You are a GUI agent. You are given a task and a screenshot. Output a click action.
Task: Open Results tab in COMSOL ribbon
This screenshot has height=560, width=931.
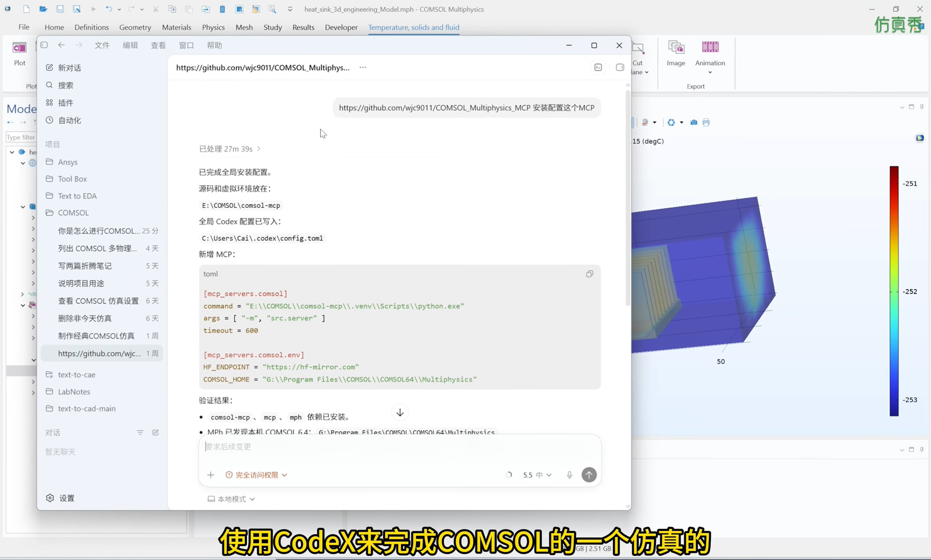tap(303, 28)
